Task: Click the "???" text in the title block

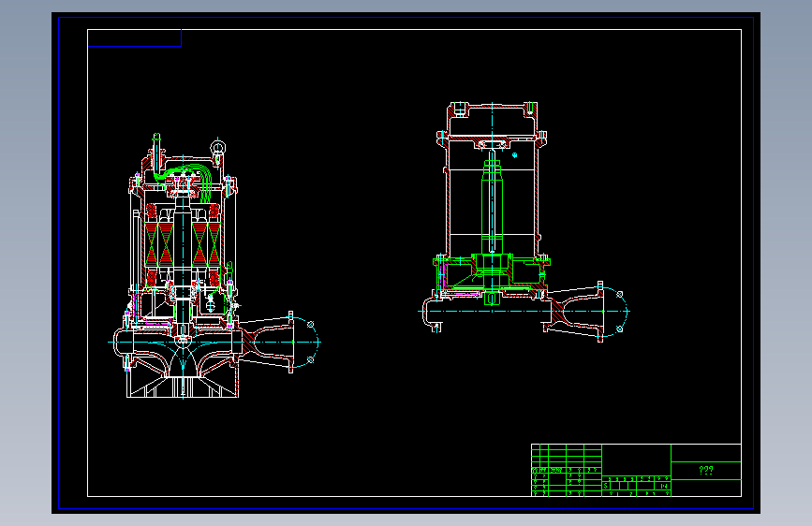Action: 706,470
